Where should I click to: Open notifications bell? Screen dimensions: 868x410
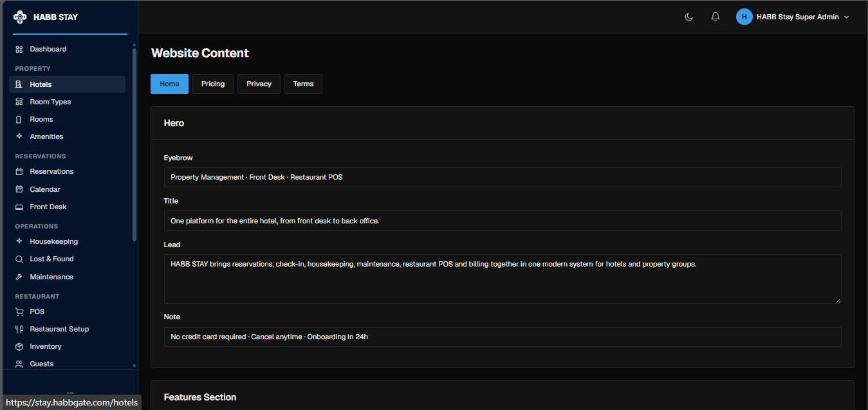[716, 17]
